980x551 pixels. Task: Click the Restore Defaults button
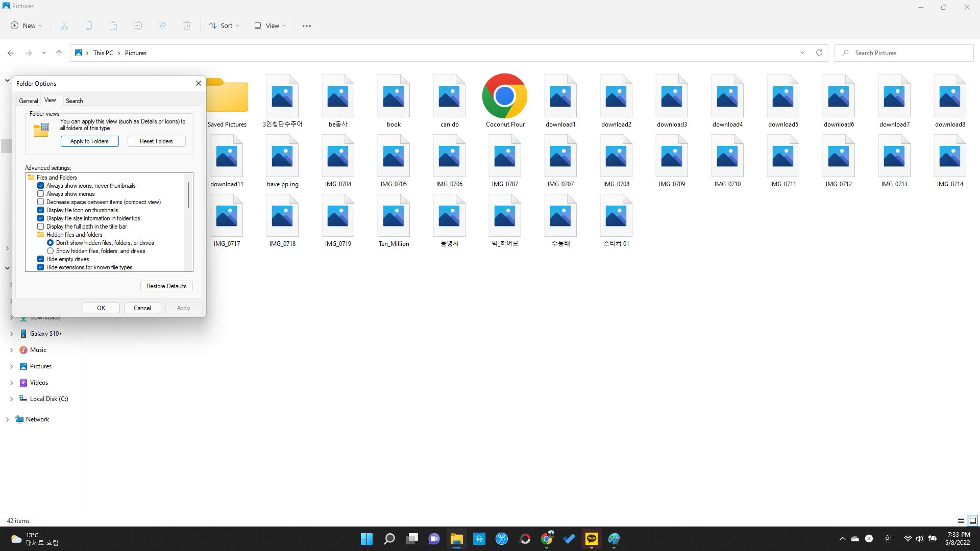pos(166,286)
